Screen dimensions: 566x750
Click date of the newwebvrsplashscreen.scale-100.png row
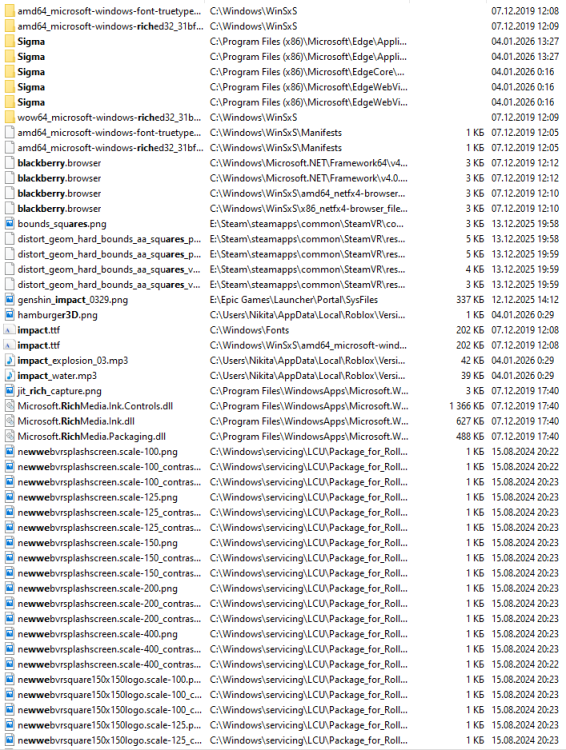(x=525, y=452)
